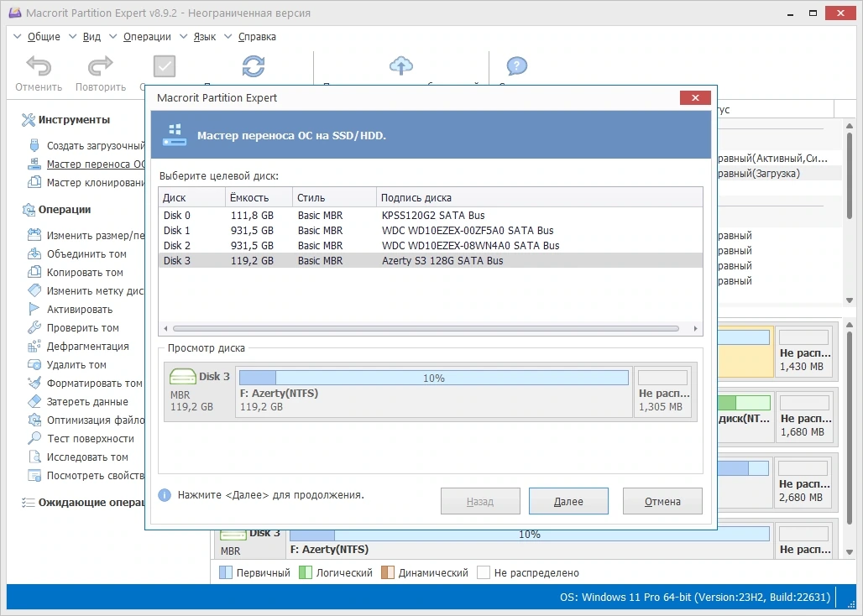Click the Исследовать том icon
Screen dimensions: 863x616
click(34, 457)
